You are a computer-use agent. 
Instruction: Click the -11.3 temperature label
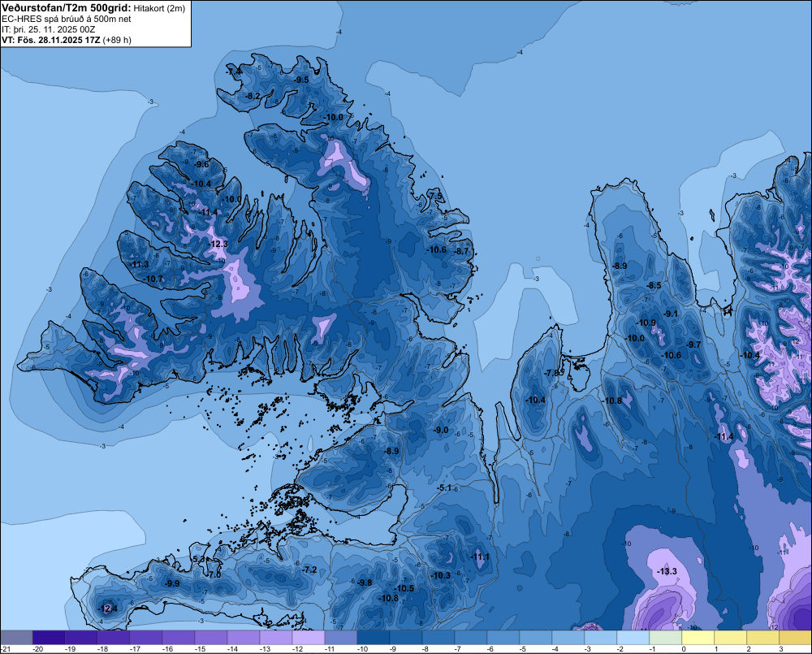pyautogui.click(x=139, y=264)
